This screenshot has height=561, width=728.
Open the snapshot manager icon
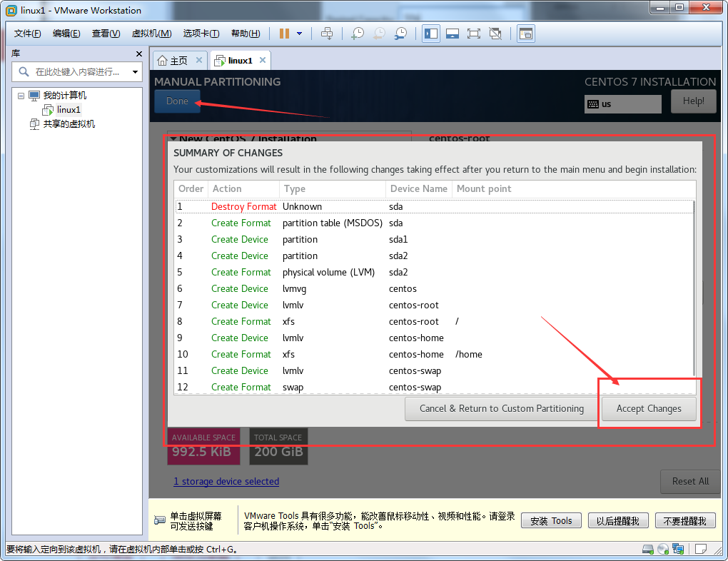[400, 34]
